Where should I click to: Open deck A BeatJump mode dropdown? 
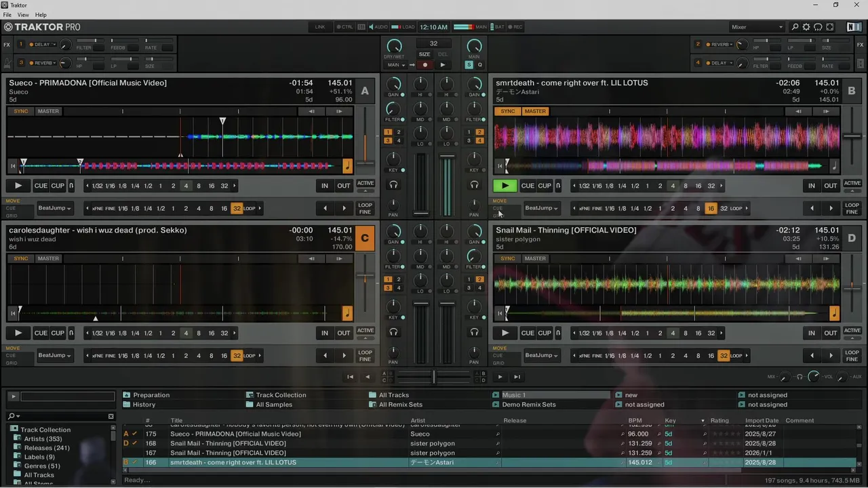pyautogui.click(x=54, y=208)
